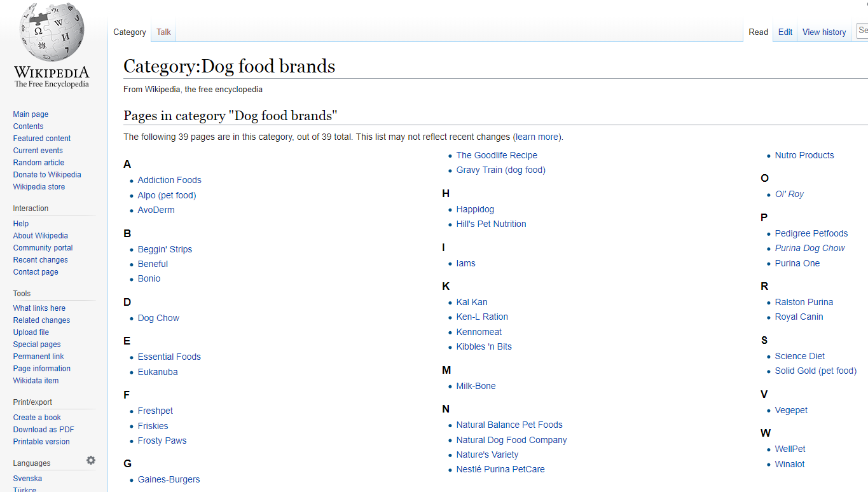Screen dimensions: 868x492
Task: Select Svenska language link
Action: [27, 479]
